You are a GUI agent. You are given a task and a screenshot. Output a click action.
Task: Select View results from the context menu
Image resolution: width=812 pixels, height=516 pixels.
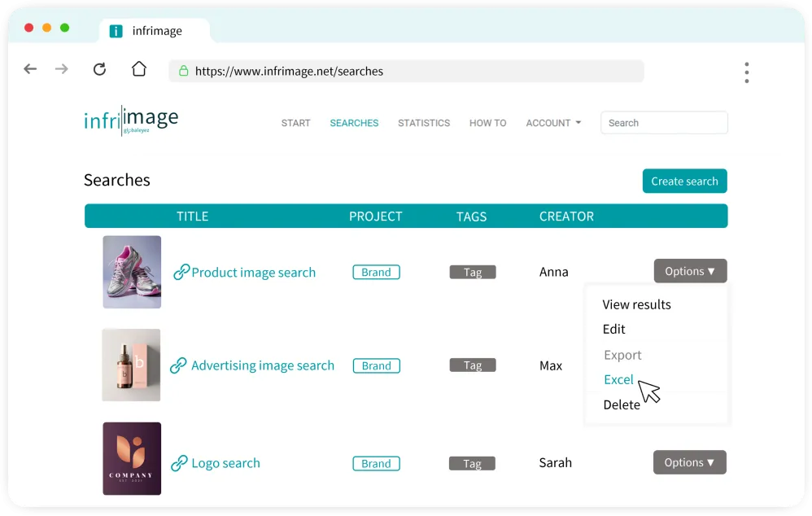(636, 304)
